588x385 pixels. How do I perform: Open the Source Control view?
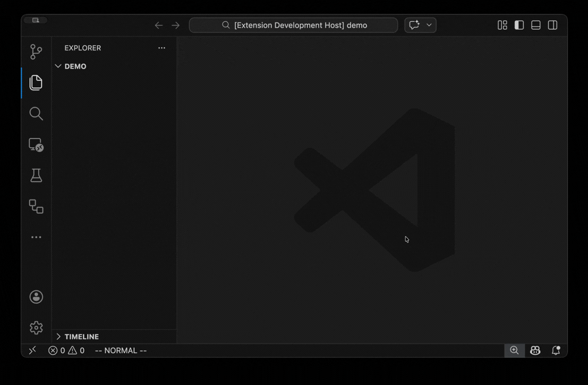pyautogui.click(x=36, y=52)
